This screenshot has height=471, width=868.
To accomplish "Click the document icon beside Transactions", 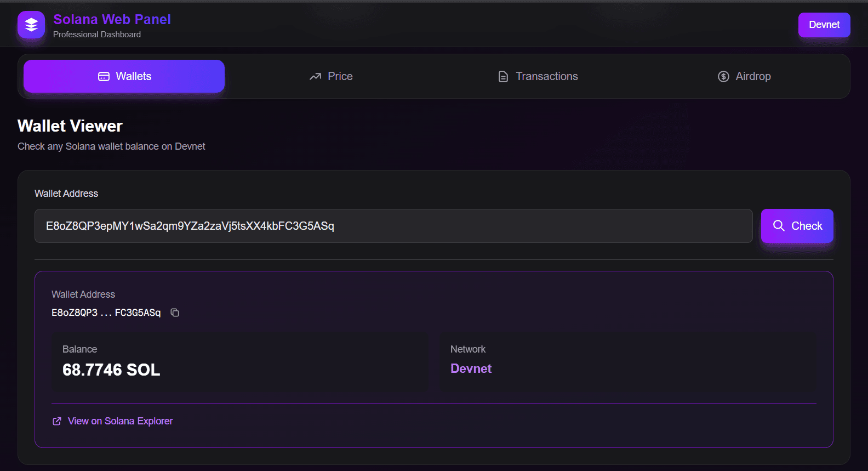I will (503, 77).
